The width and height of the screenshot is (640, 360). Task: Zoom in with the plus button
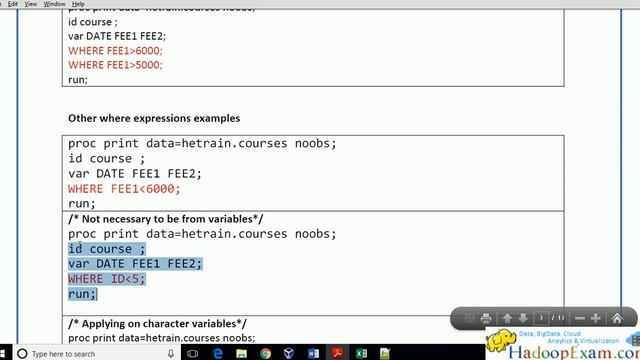point(596,318)
